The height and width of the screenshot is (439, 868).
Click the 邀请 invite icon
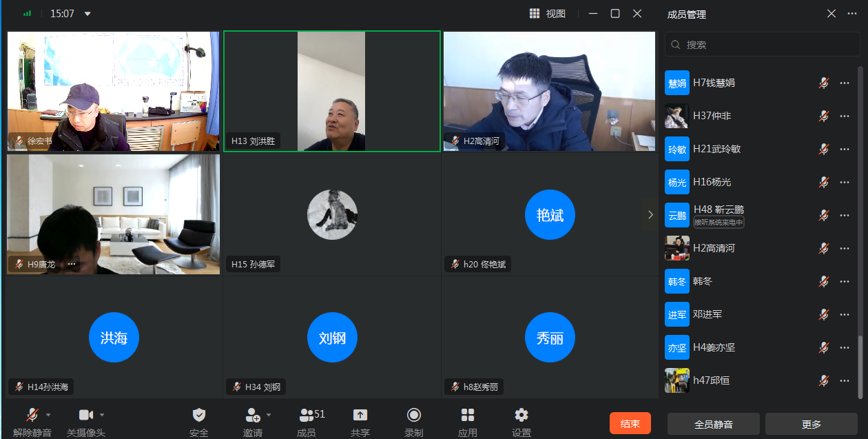pyautogui.click(x=252, y=415)
